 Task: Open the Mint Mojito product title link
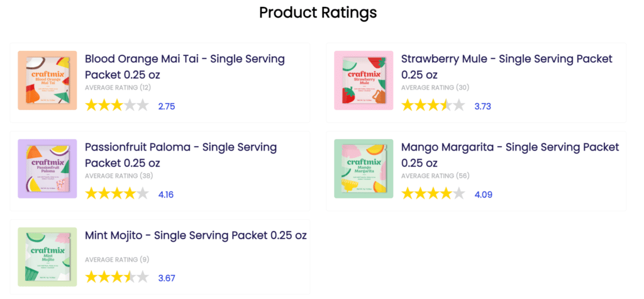coord(196,235)
